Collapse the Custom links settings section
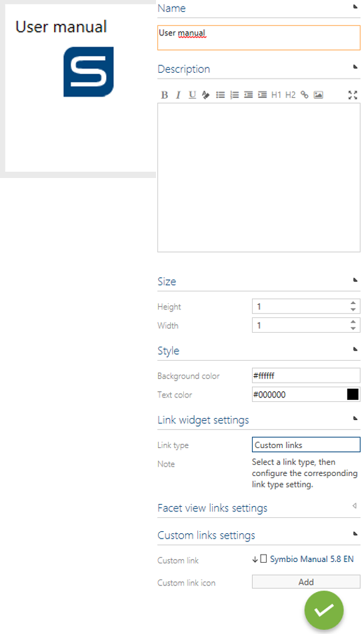 355,533
